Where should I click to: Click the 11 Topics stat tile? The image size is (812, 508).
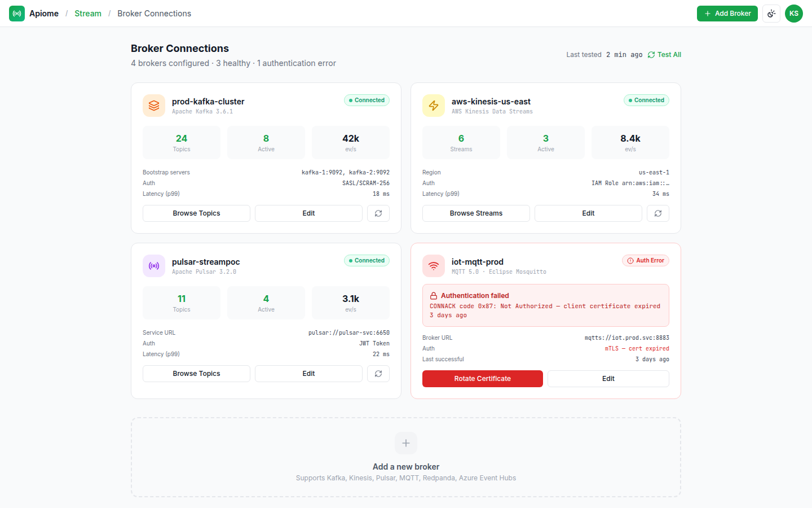[x=182, y=303]
